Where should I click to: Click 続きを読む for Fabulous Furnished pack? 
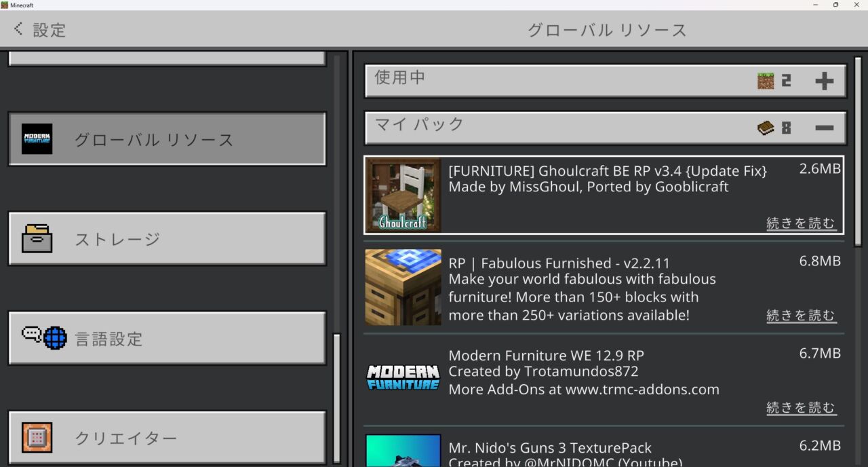coord(802,315)
